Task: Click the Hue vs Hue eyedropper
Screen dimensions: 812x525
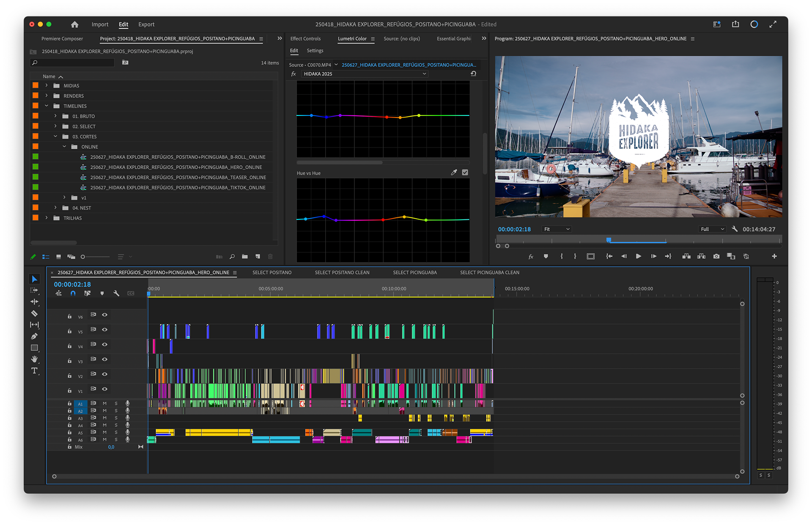Action: click(x=454, y=172)
